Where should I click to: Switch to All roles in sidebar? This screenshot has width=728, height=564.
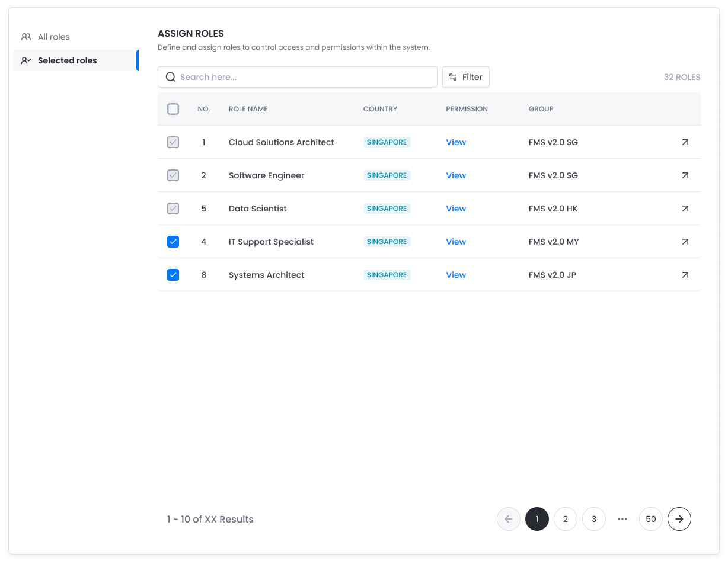53,37
